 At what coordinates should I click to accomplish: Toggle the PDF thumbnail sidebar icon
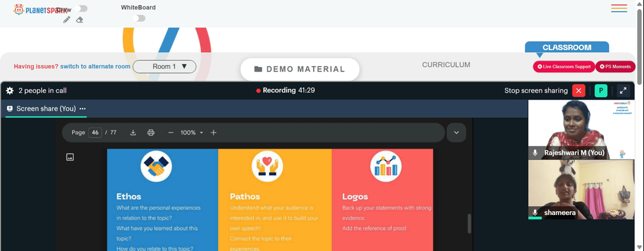click(70, 157)
